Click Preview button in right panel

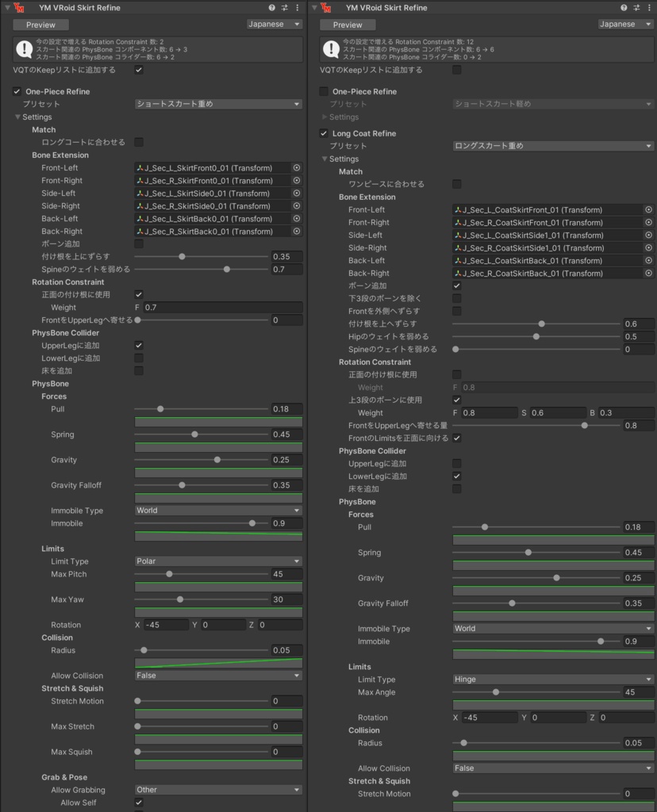(x=348, y=25)
